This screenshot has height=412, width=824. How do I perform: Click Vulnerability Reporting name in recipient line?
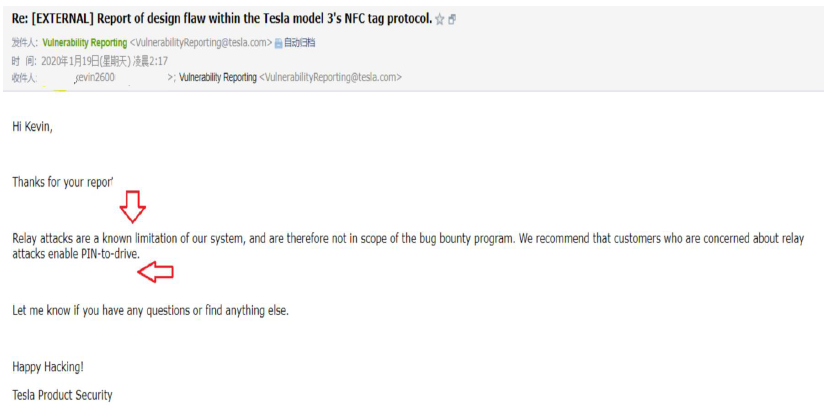(217, 77)
